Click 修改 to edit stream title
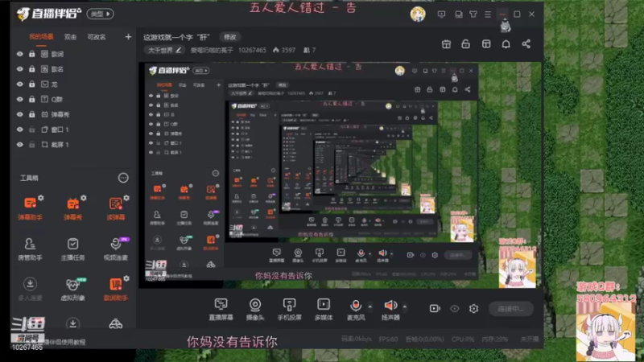Image resolution: width=644 pixels, height=362 pixels. click(230, 37)
